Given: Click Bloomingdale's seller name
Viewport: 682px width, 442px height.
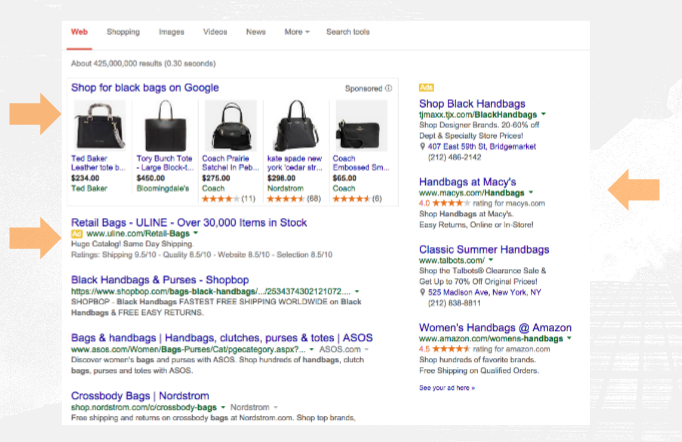Looking at the screenshot, I should click(163, 188).
